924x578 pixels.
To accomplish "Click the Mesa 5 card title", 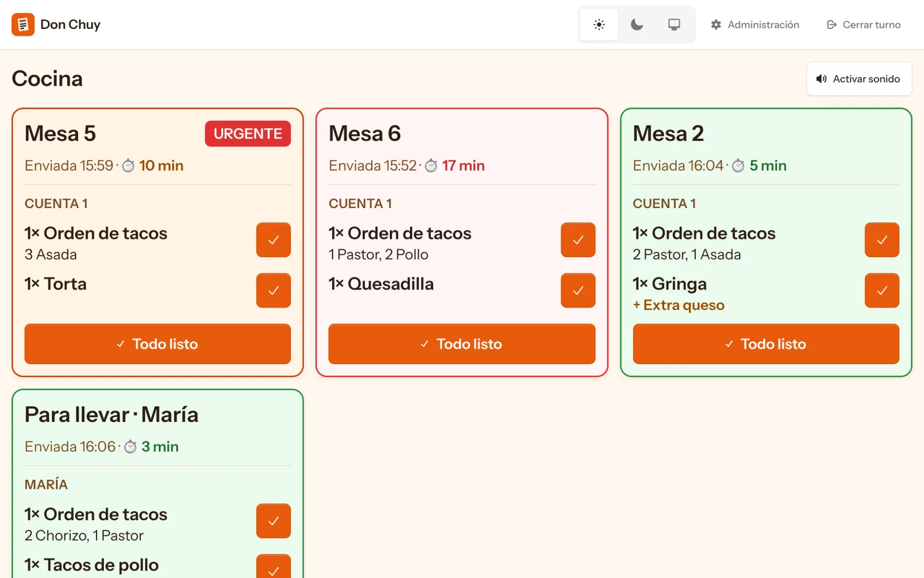I will coord(60,134).
